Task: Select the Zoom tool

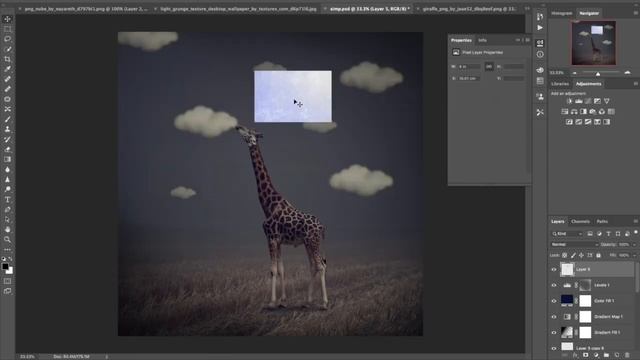Action: [x=7, y=240]
